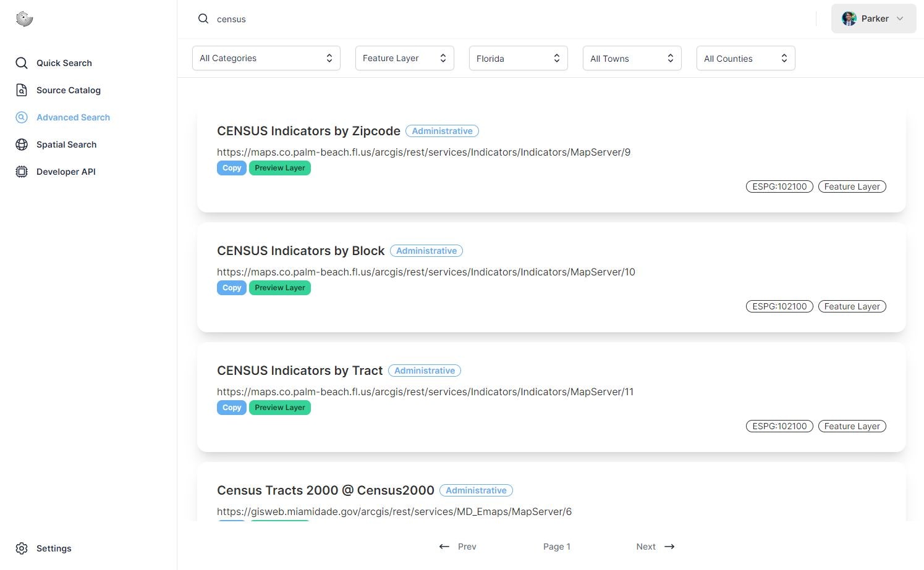Open the All Towns dropdown
This screenshot has width=924, height=570.
632,58
